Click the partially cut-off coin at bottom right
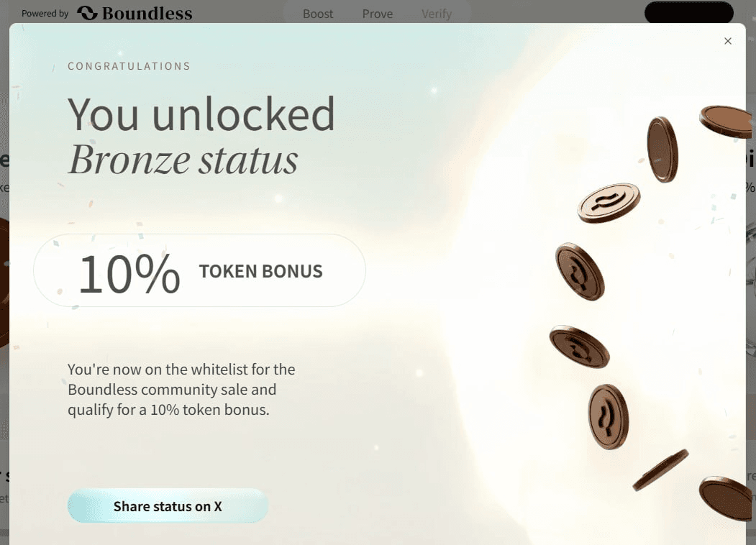The height and width of the screenshot is (545, 756). (x=725, y=498)
